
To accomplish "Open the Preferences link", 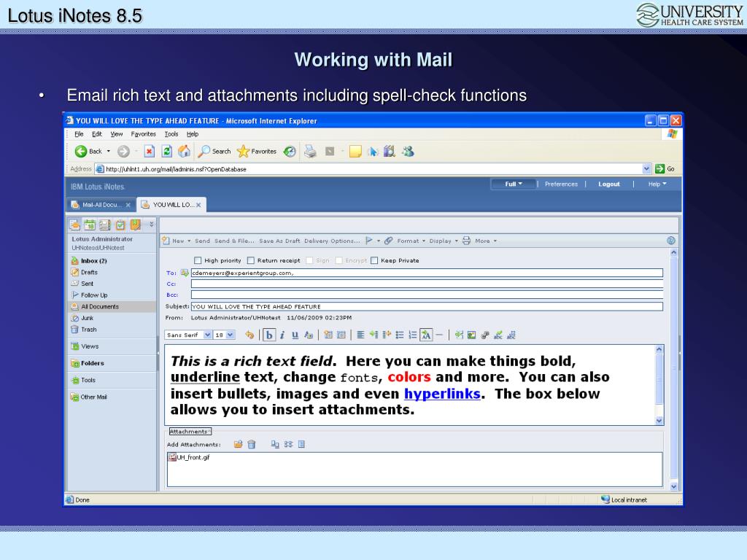I will click(561, 184).
